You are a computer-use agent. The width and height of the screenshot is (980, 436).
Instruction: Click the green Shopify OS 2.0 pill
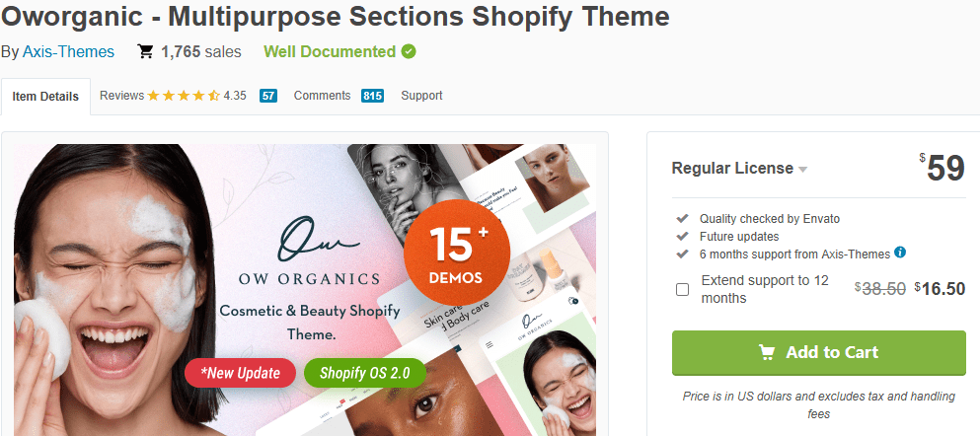coord(365,373)
